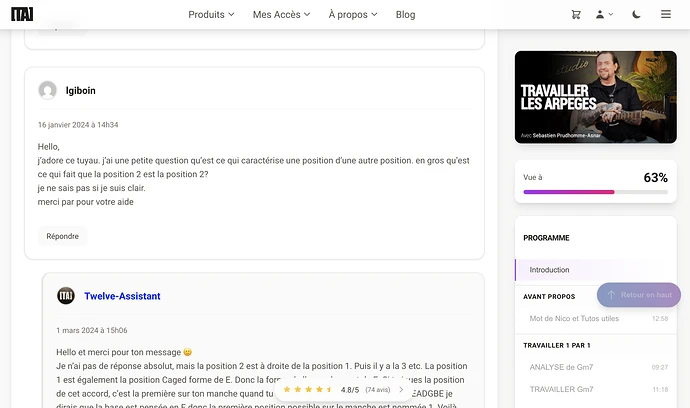Click the smiley emoji in the reply
This screenshot has width=690, height=408.
[x=188, y=352]
